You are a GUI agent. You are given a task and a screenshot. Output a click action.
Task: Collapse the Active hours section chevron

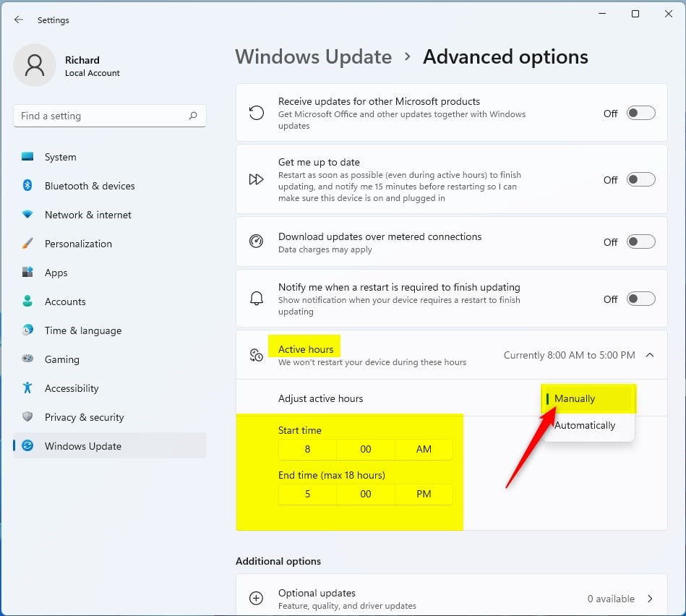point(650,355)
